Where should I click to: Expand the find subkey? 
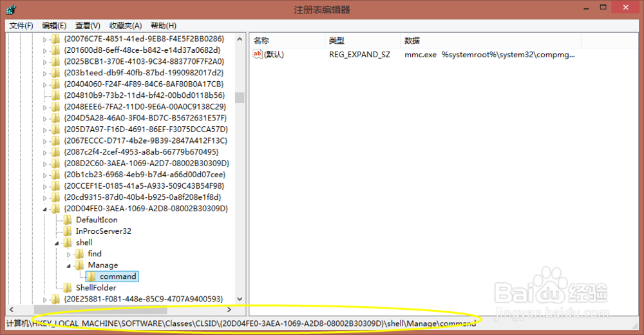(69, 254)
